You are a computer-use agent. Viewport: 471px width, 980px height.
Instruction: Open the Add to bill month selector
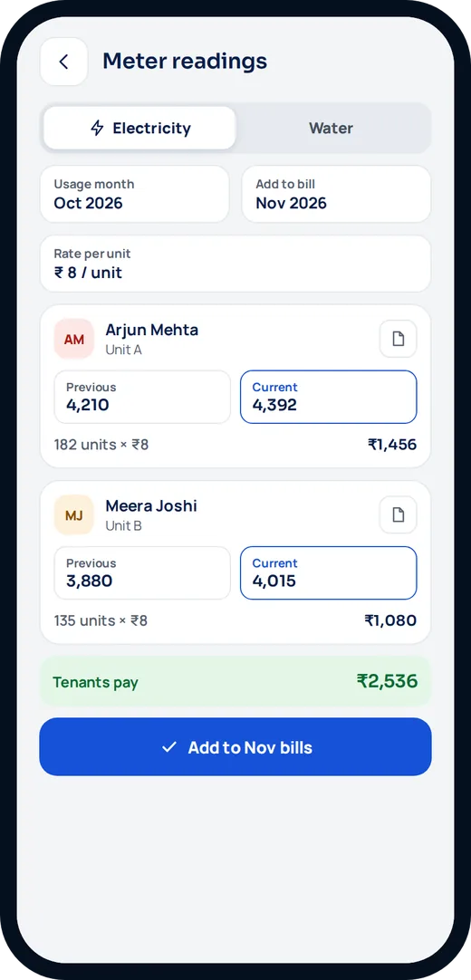click(x=336, y=194)
